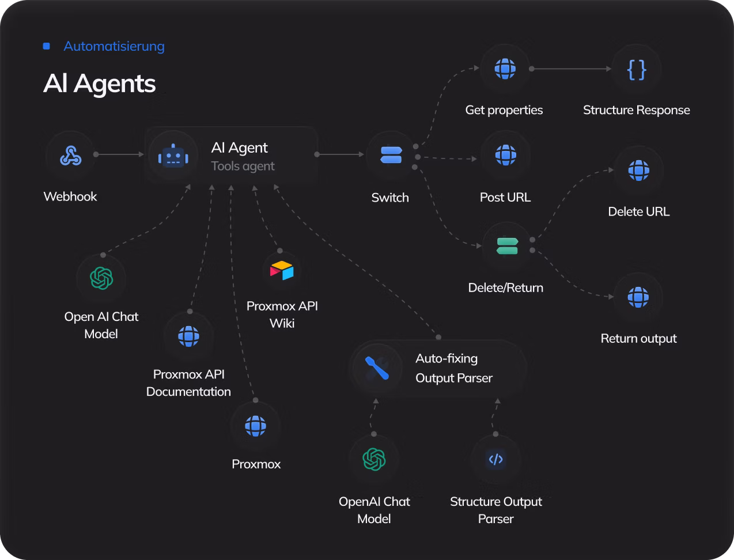Click the blue square bullet beside Automatisierung

tap(47, 46)
